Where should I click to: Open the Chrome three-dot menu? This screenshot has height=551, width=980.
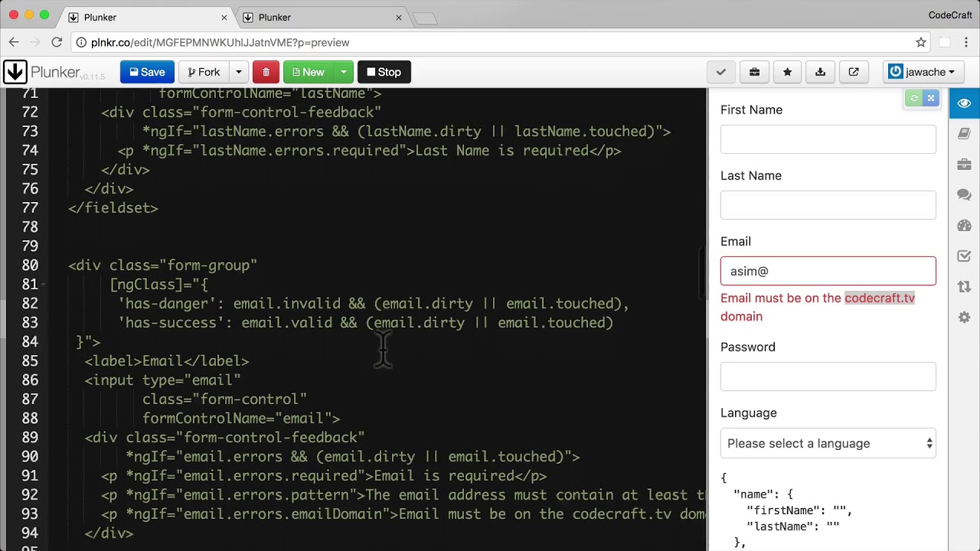tap(967, 43)
